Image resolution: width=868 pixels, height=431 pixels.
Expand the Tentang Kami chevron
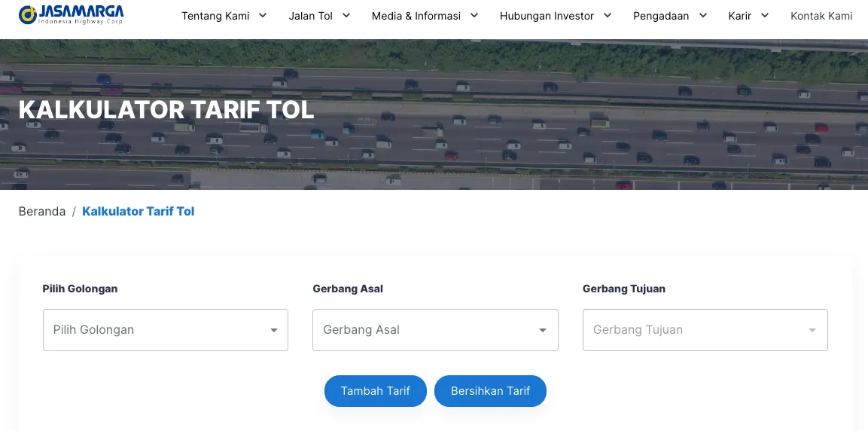(x=263, y=16)
